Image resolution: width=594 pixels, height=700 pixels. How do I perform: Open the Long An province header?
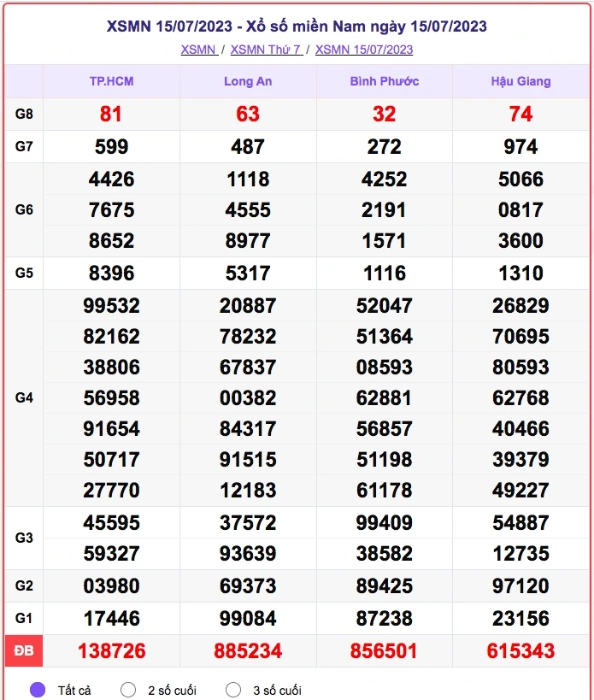click(248, 81)
